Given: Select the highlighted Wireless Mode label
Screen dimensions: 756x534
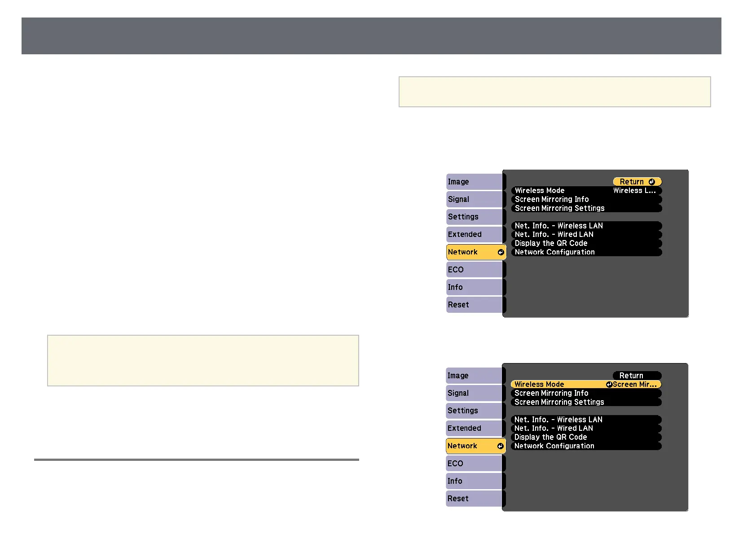Looking at the screenshot, I should pos(539,385).
